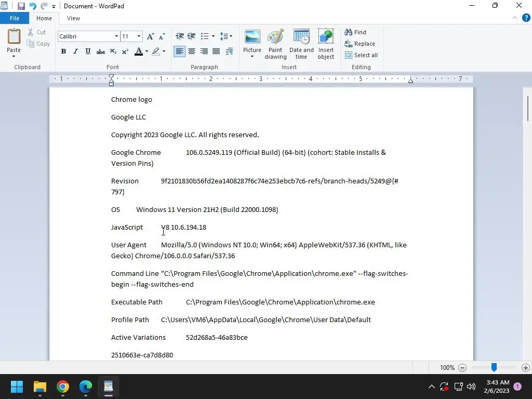Open the paragraph settings dialog
Image resolution: width=532 pixels, height=399 pixels.
pos(229,51)
